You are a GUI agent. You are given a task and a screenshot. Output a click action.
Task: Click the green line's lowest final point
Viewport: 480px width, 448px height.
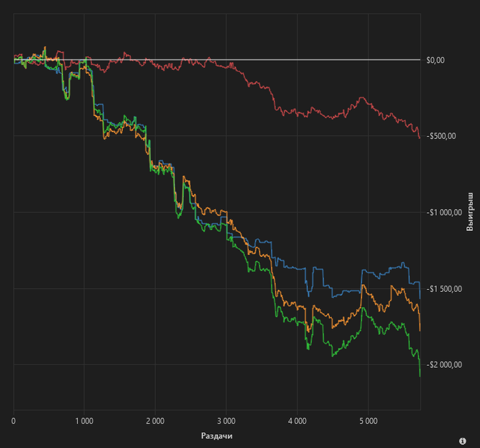point(420,376)
